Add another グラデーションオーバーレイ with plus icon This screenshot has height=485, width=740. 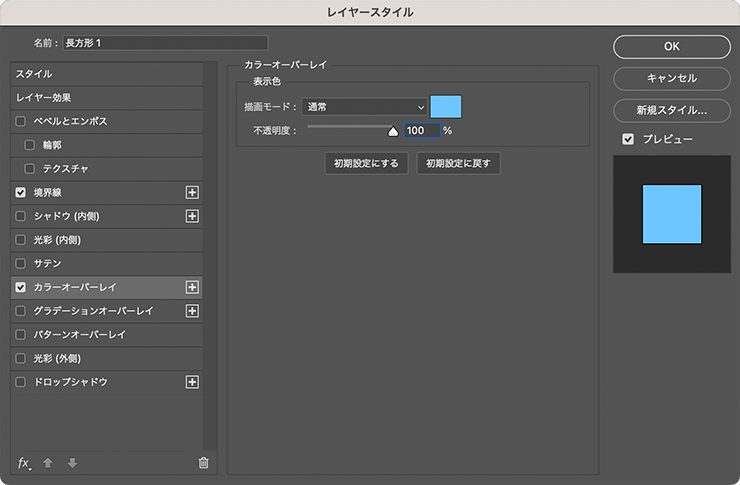pyautogui.click(x=192, y=311)
